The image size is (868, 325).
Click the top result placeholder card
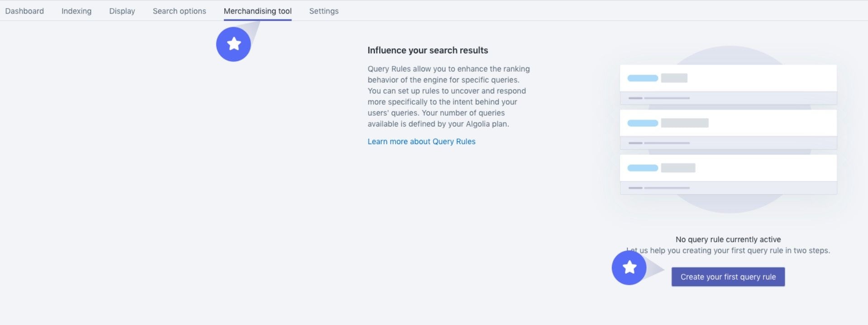point(728,78)
